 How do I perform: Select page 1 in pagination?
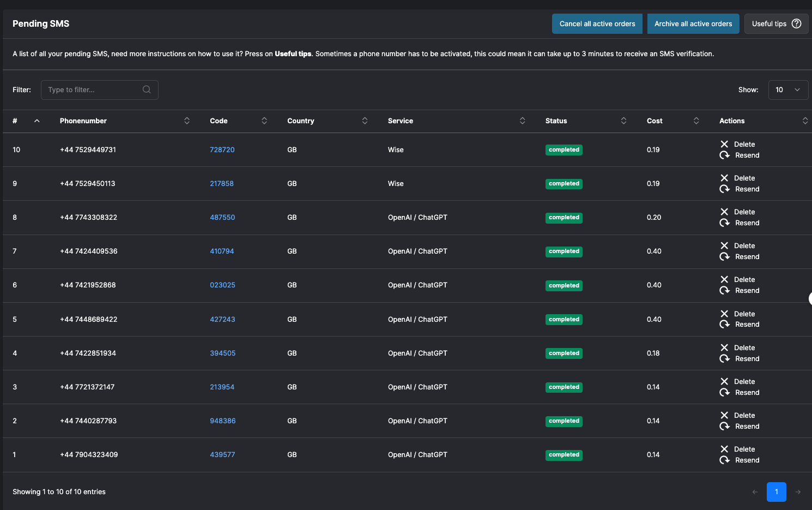click(x=776, y=492)
